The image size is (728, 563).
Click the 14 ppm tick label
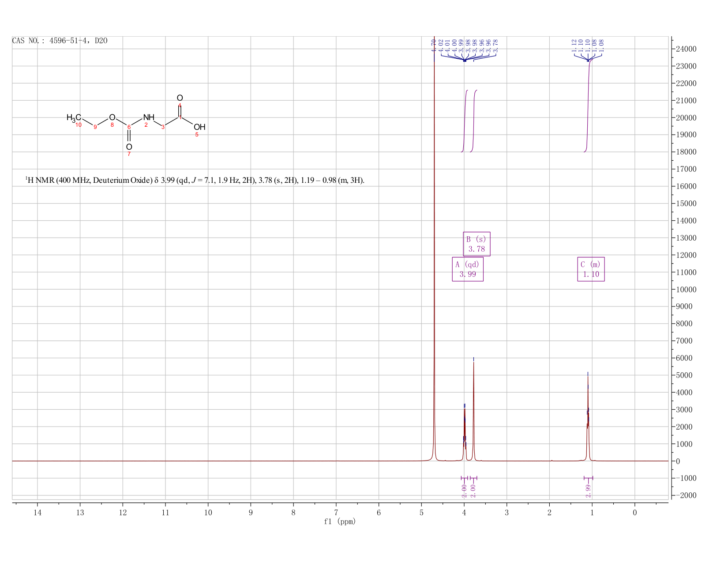pyautogui.click(x=38, y=512)
